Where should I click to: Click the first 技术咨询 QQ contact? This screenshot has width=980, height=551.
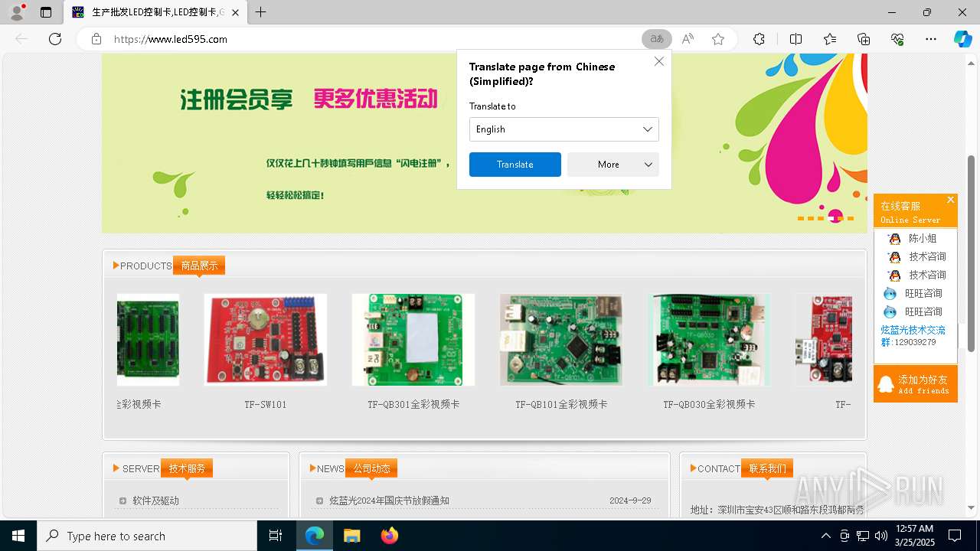pos(917,257)
